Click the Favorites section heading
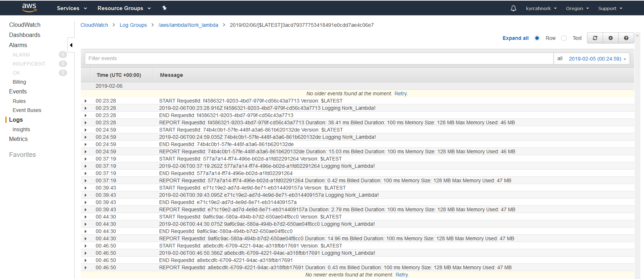The width and height of the screenshot is (644, 279). tap(22, 155)
